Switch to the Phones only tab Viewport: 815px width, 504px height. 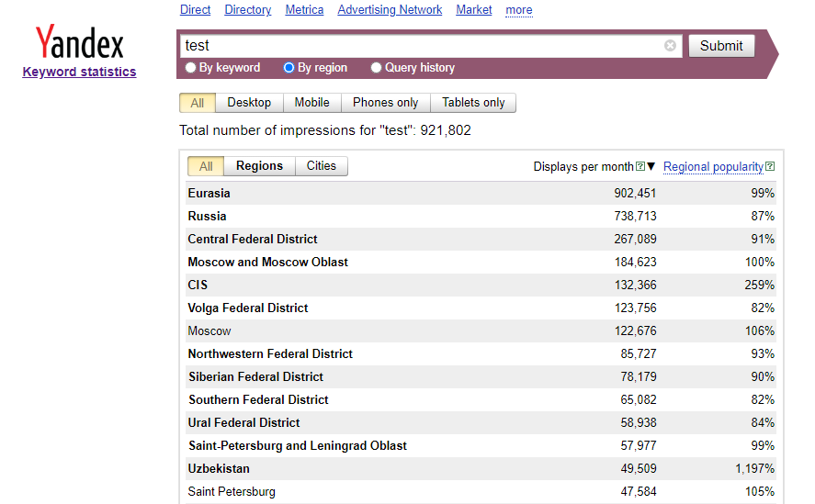[x=385, y=103]
